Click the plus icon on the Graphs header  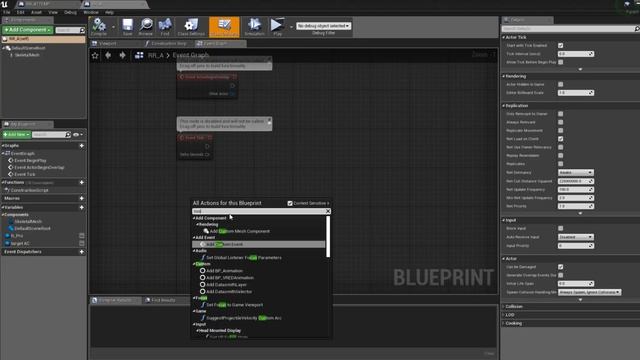pos(82,145)
